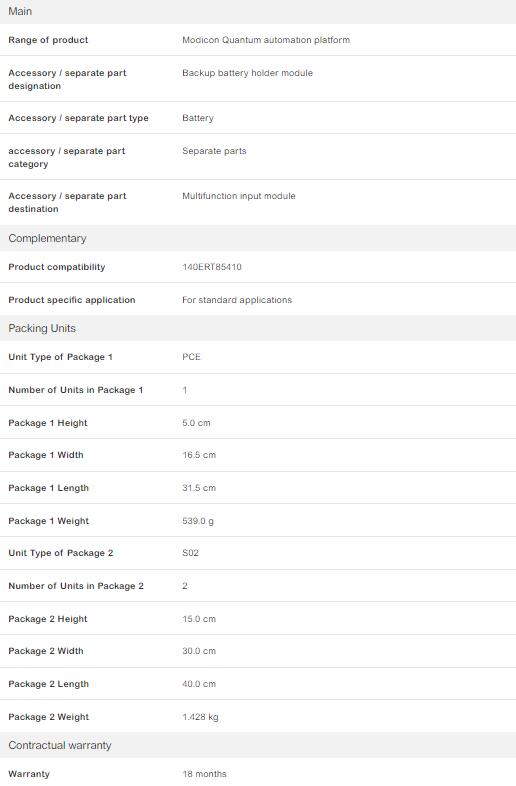The height and width of the screenshot is (786, 516).
Task: Click the 140ERT85410 product compatibility value
Action: (212, 267)
